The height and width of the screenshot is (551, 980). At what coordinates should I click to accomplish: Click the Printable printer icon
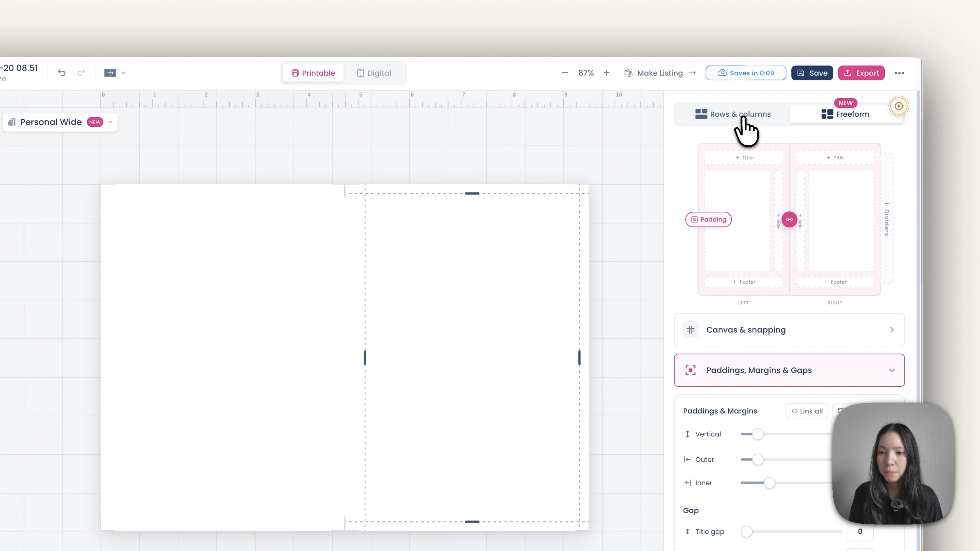(x=295, y=73)
